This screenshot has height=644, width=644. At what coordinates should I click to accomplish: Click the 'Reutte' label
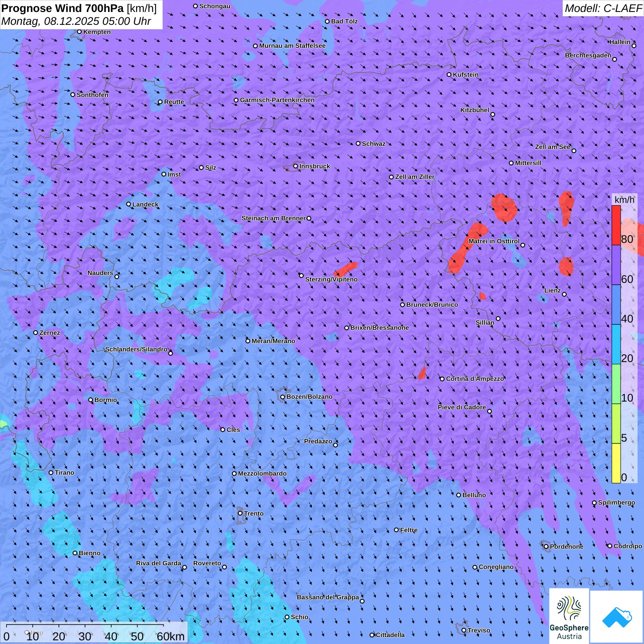tap(174, 102)
